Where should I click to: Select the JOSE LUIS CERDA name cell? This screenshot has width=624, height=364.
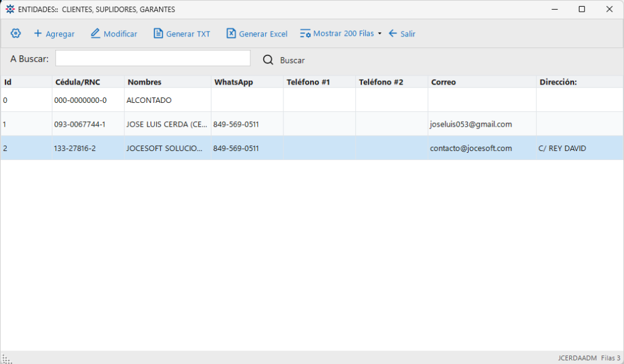tap(168, 124)
